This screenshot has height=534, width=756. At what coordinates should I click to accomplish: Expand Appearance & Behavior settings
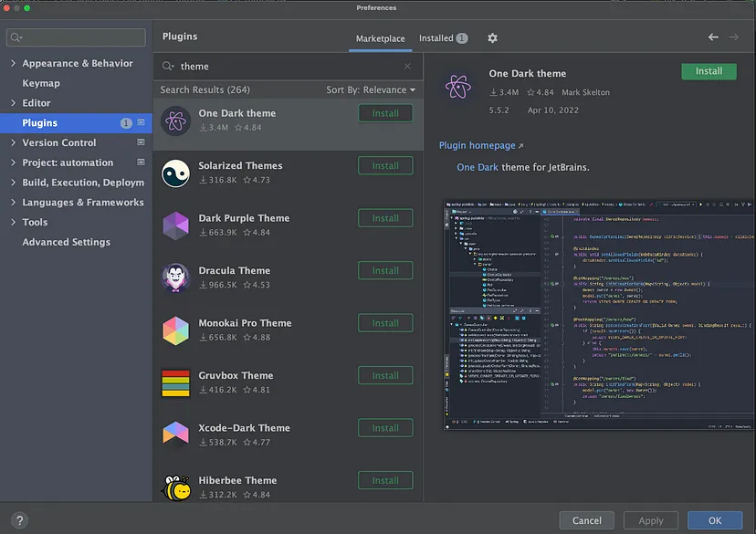pos(13,63)
